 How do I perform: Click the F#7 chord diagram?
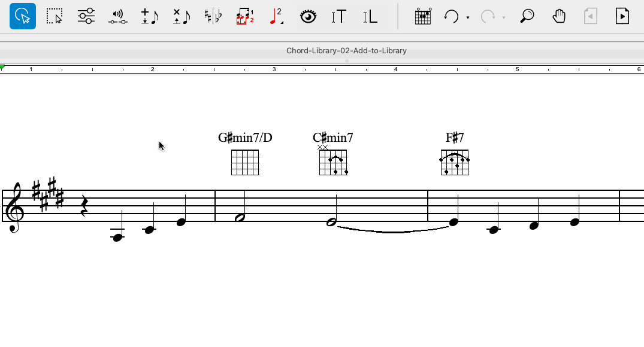(455, 163)
